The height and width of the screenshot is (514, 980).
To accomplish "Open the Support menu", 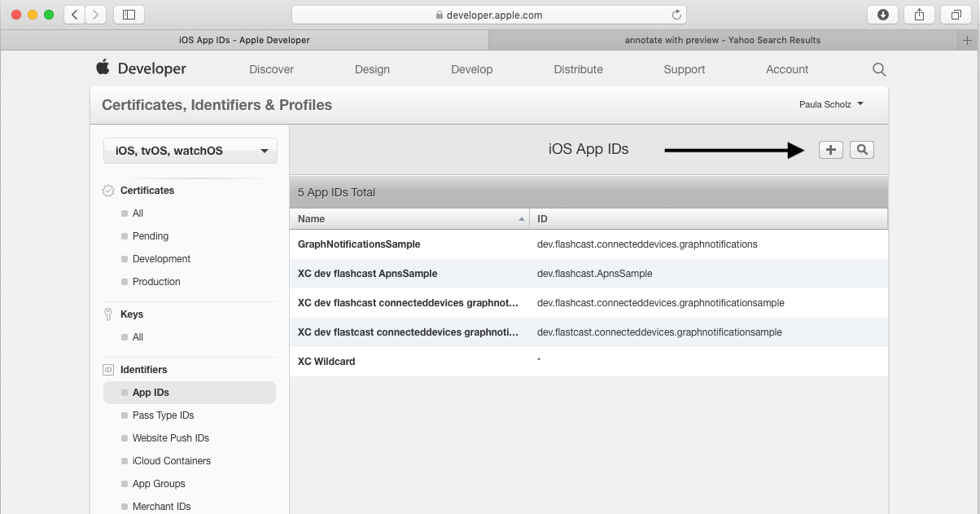I will pyautogui.click(x=685, y=69).
